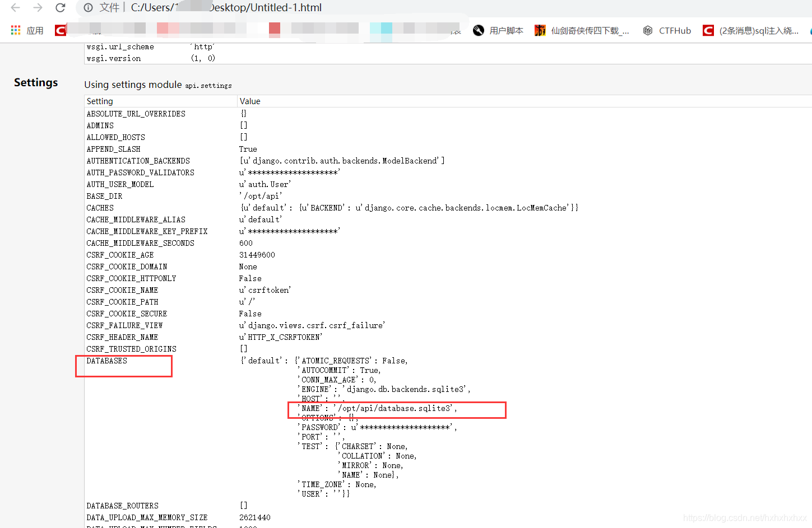Click the CSDN red C favicon before (2条消息)
The image size is (812, 528).
pos(708,30)
